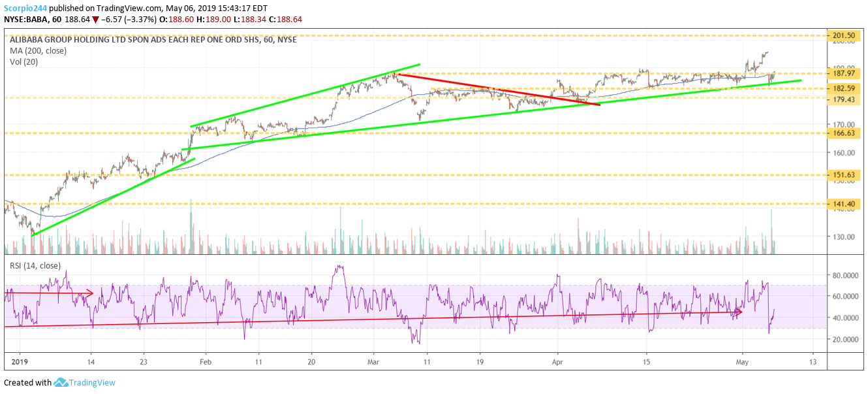Click the 'Created with TradingView' text
The width and height of the screenshot is (868, 394).
[59, 383]
